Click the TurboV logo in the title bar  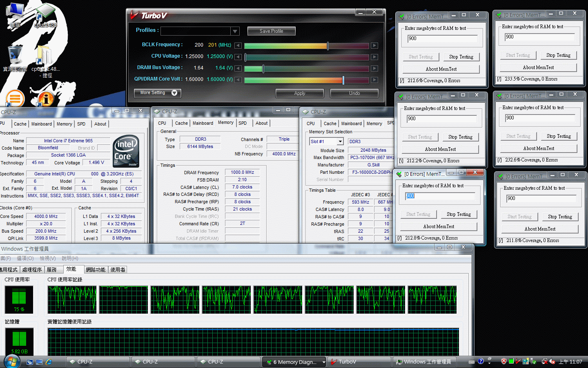pyautogui.click(x=149, y=16)
